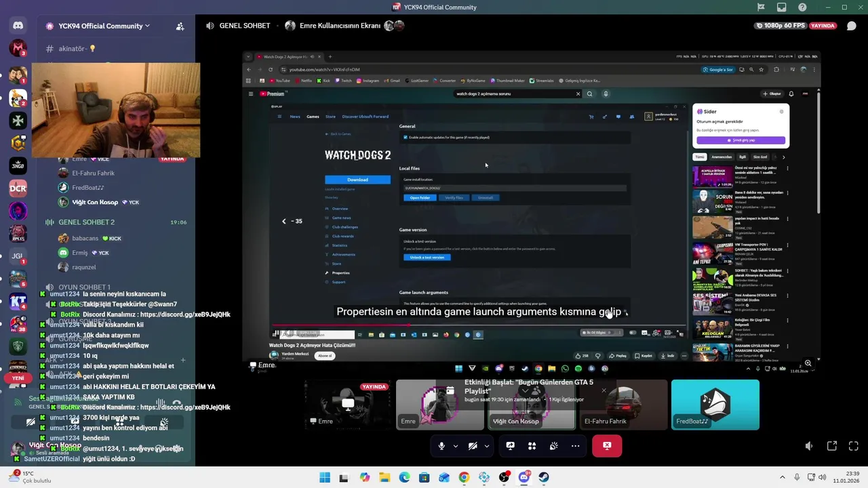Open the red M server icon
The height and width of the screenshot is (488, 868).
coord(18,48)
